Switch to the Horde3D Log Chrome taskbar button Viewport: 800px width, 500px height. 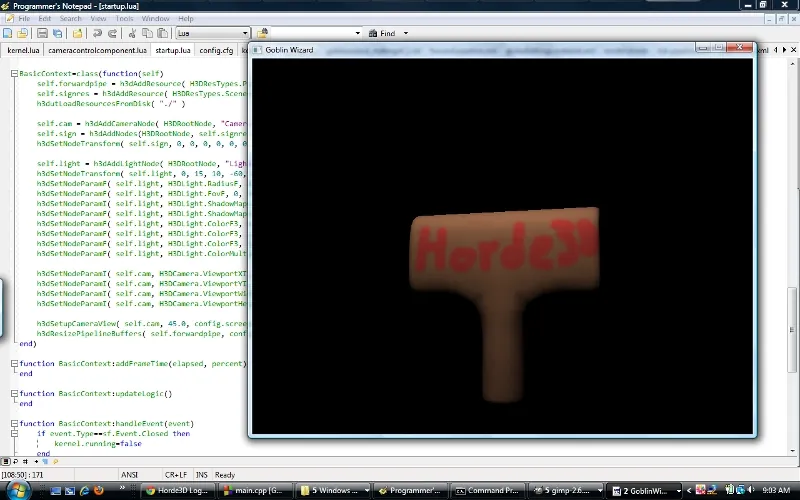click(178, 491)
